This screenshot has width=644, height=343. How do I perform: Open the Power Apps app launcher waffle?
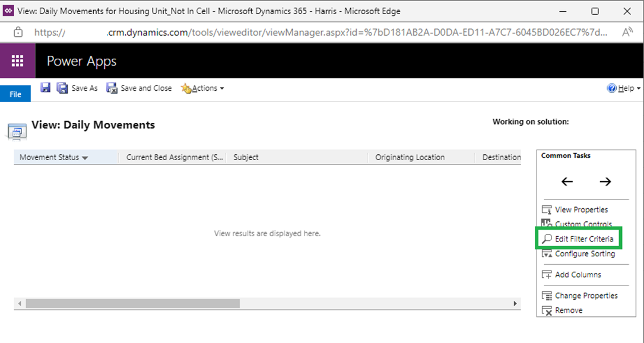click(17, 61)
